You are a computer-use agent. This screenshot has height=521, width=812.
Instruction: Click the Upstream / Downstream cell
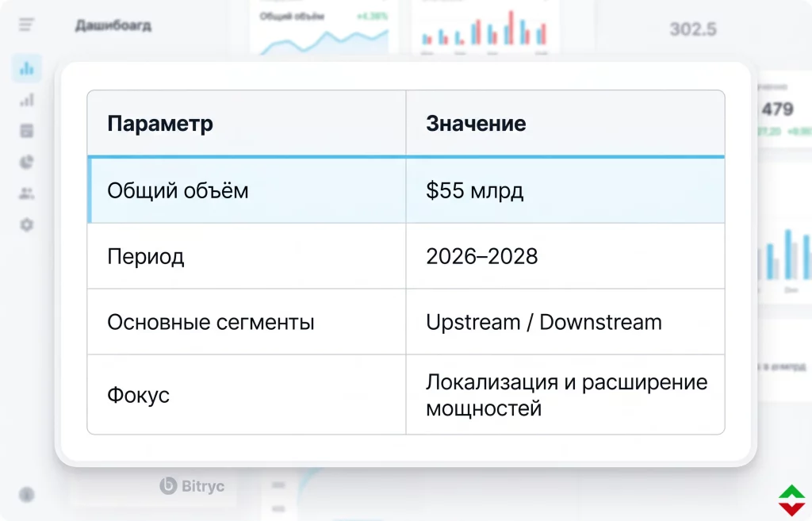click(565, 322)
